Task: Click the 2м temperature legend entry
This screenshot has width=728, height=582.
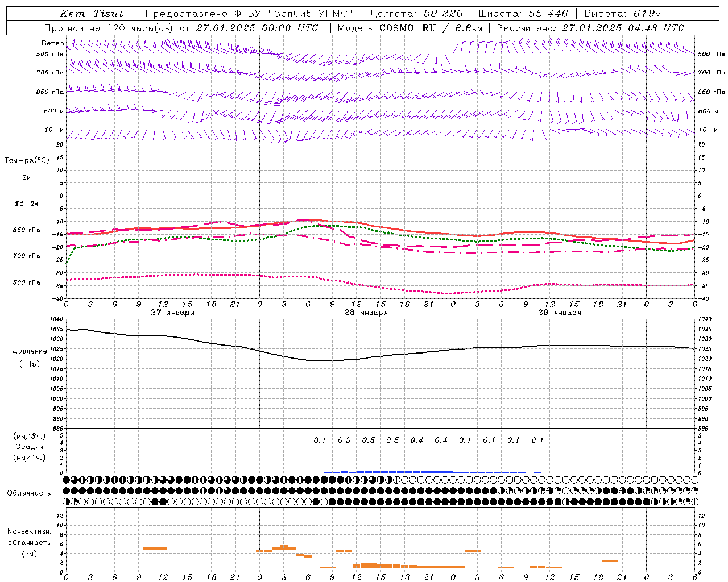Action: click(27, 178)
